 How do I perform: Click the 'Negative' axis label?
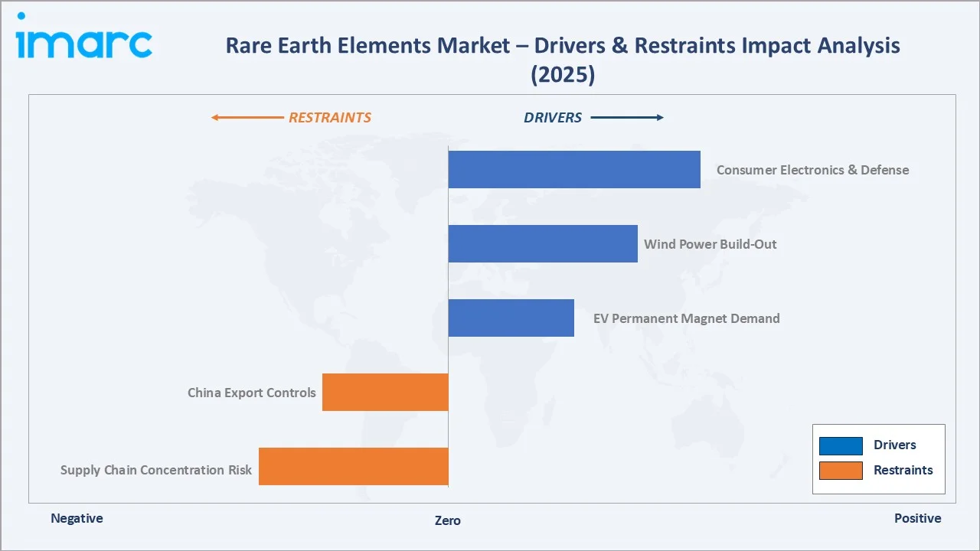77,518
